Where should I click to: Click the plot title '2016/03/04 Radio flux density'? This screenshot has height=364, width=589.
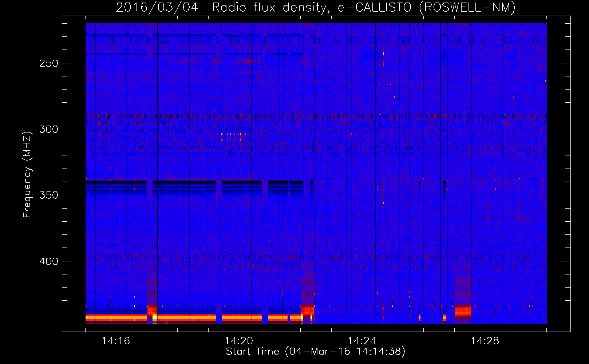[222, 8]
